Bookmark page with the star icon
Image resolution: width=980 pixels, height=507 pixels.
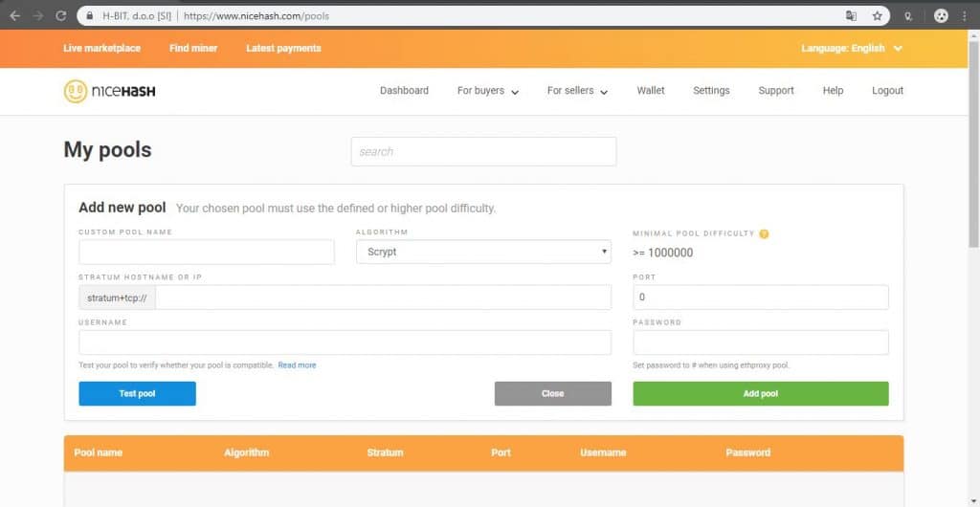pyautogui.click(x=877, y=16)
